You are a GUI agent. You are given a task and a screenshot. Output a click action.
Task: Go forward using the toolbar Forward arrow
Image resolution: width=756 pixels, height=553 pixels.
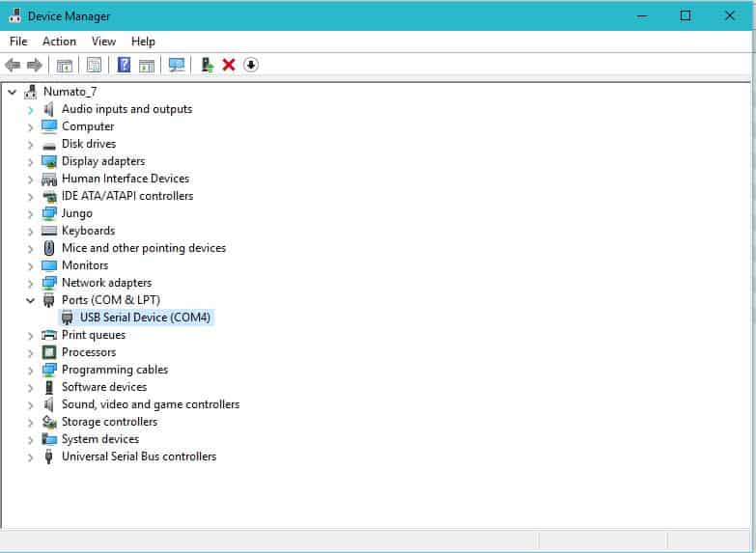34,65
